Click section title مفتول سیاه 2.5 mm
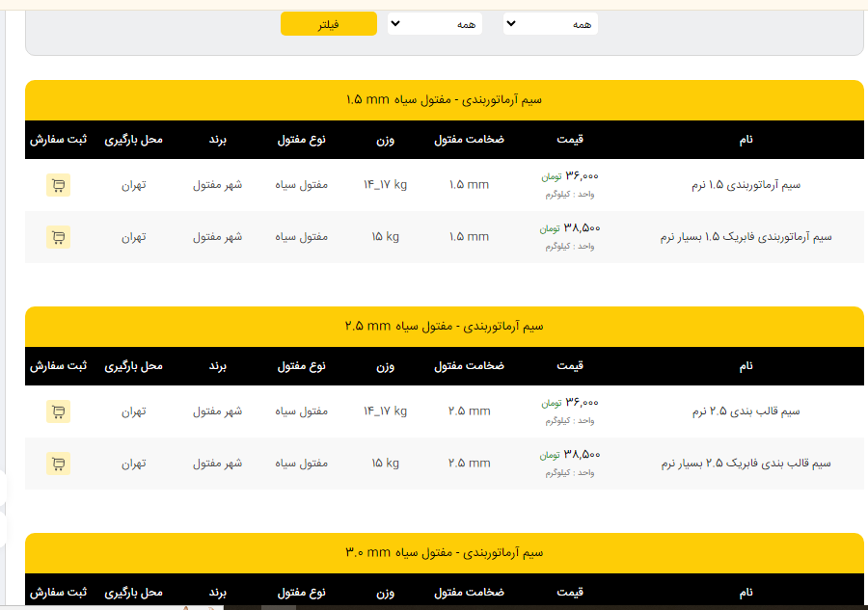Screen dimensions: 868x610 444,327
